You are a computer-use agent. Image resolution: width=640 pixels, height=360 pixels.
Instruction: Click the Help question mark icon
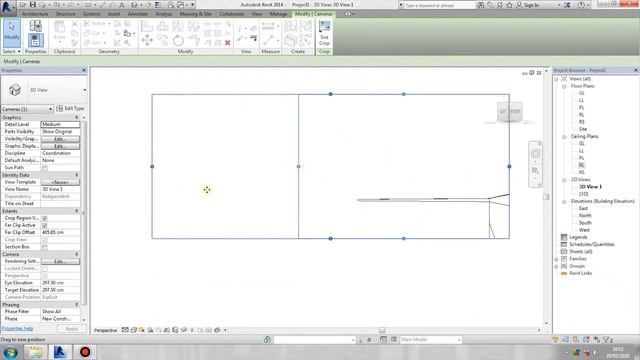click(x=581, y=5)
